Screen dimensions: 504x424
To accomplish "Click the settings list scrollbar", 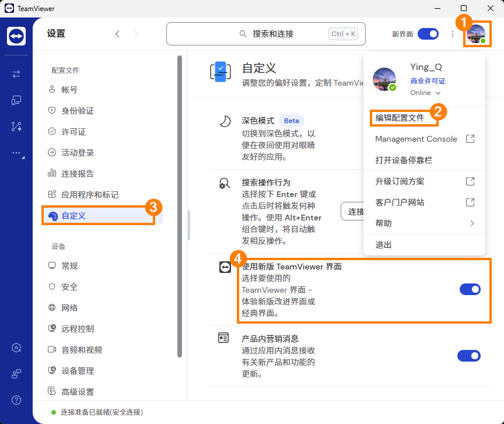I will pyautogui.click(x=180, y=206).
